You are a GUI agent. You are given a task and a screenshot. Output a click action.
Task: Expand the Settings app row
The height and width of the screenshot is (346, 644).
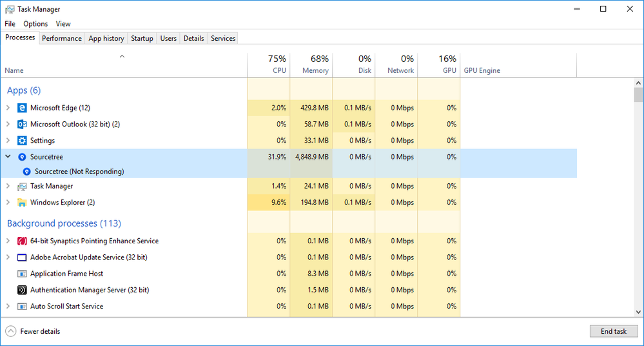click(8, 141)
